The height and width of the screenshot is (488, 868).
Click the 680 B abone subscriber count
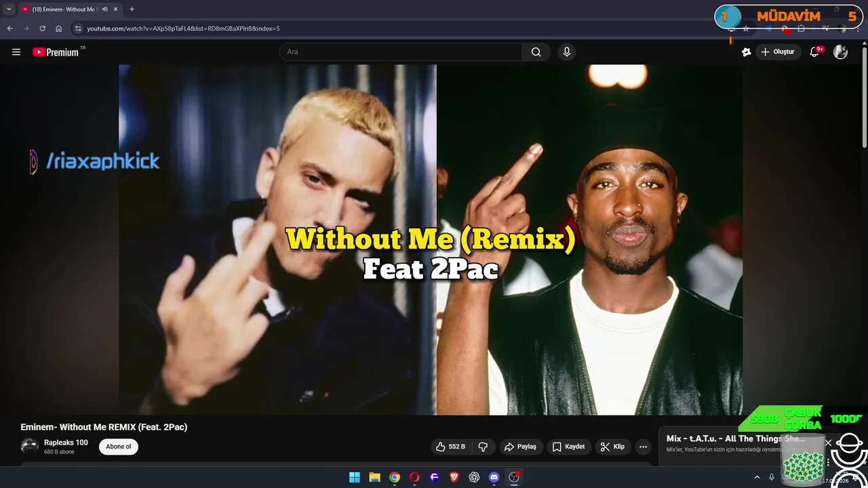coord(59,452)
